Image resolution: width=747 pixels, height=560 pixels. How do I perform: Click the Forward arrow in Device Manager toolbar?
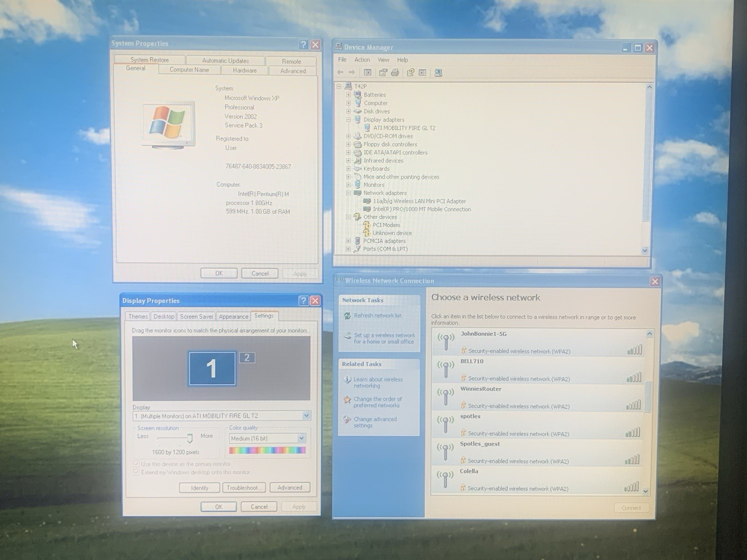[x=352, y=72]
